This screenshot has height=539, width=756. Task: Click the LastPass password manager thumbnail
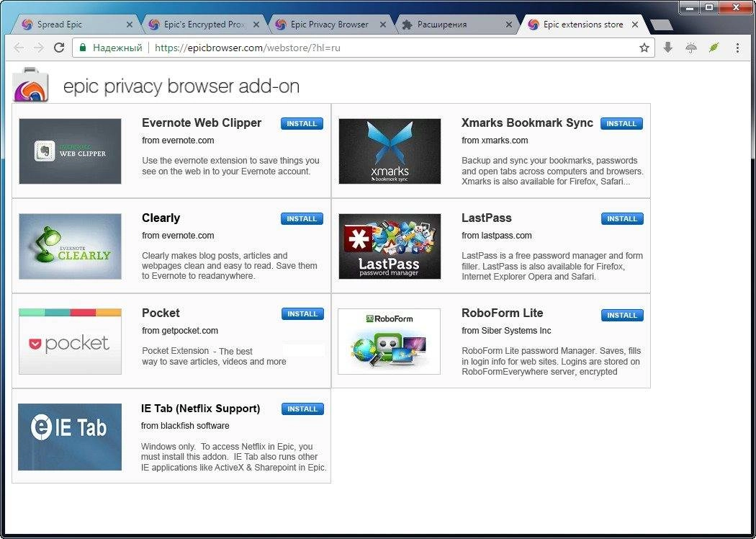point(390,246)
